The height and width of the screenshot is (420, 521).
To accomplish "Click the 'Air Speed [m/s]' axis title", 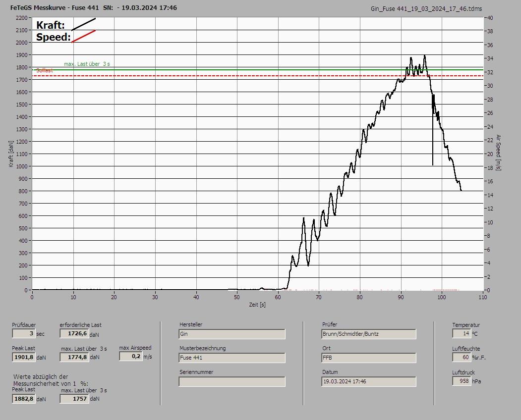I will (x=498, y=153).
